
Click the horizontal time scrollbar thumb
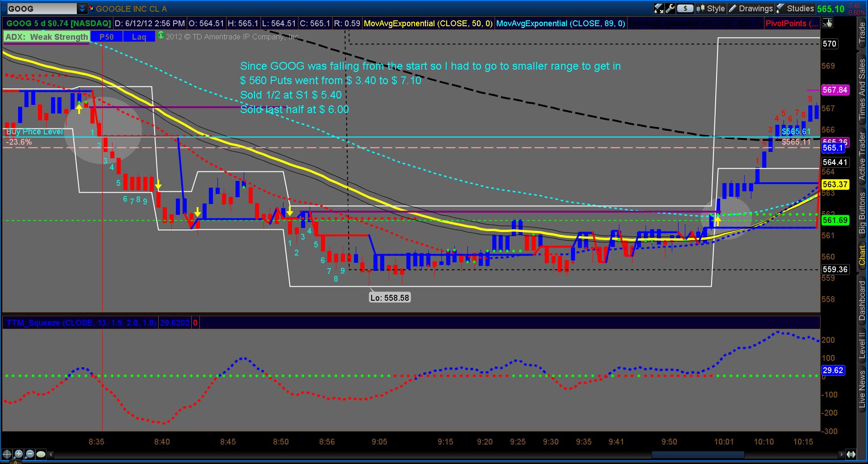pyautogui.click(x=698, y=455)
